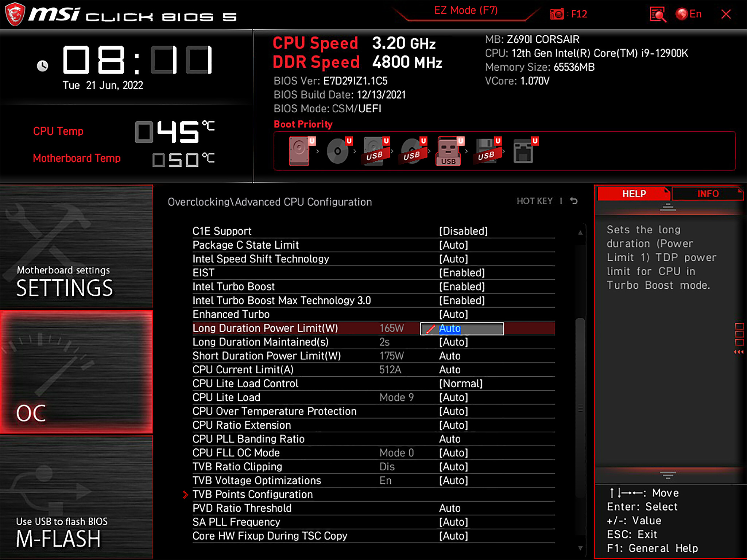Screen dimensions: 747x560
Task: Select the USB floppy boot device icon
Action: pyautogui.click(x=487, y=151)
